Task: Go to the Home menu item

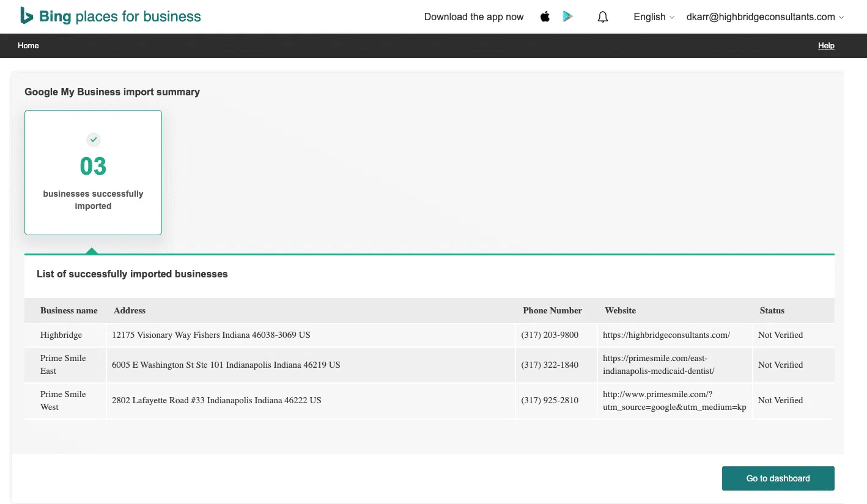Action: coord(28,46)
